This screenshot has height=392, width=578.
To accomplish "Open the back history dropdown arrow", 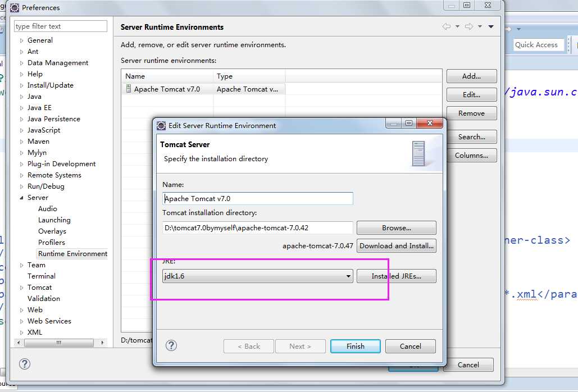I will pyautogui.click(x=457, y=26).
